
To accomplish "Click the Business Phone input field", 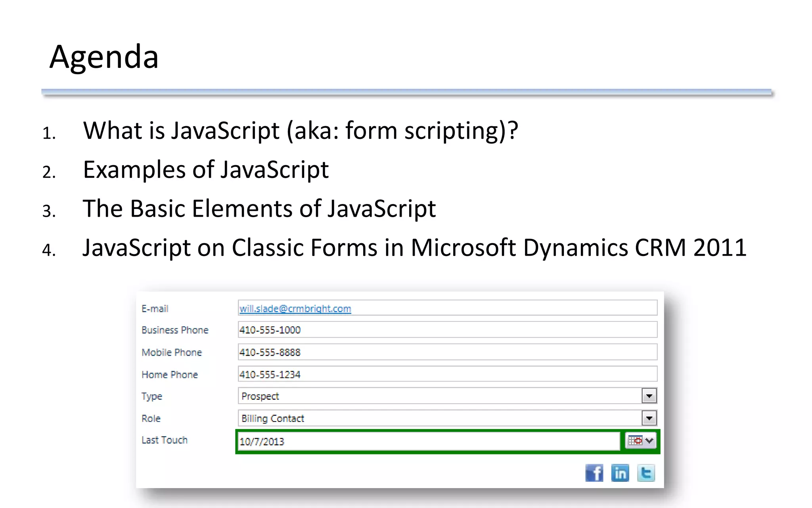I will pyautogui.click(x=447, y=330).
